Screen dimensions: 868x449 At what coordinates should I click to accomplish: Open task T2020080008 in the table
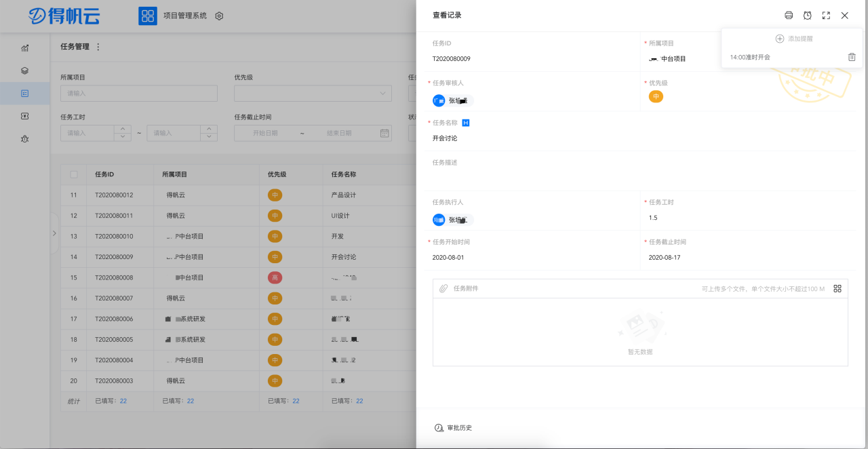coord(114,277)
